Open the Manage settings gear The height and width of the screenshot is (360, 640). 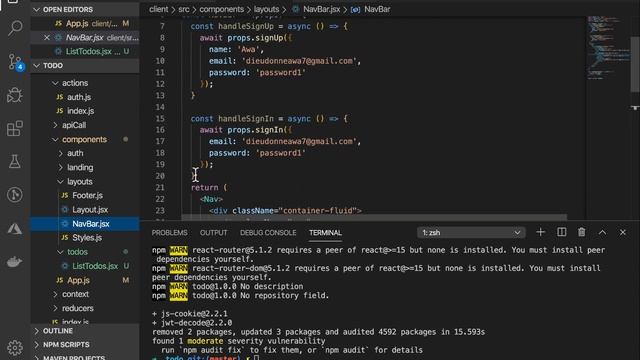pyautogui.click(x=15, y=347)
